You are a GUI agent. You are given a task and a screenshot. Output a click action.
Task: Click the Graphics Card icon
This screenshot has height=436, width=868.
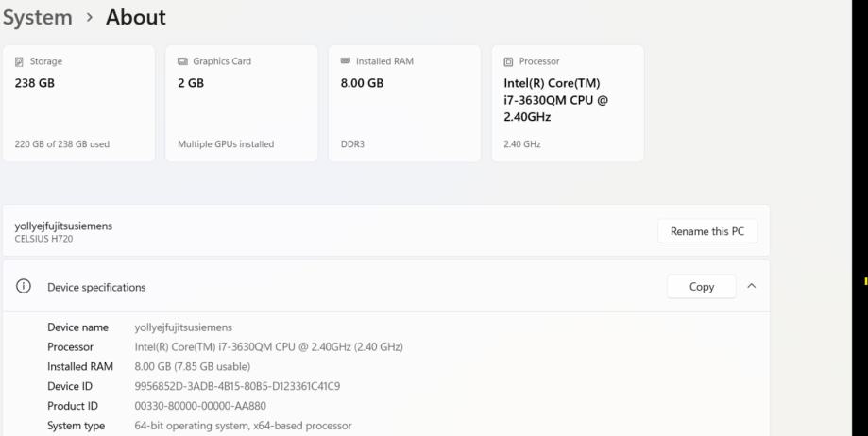(182, 62)
